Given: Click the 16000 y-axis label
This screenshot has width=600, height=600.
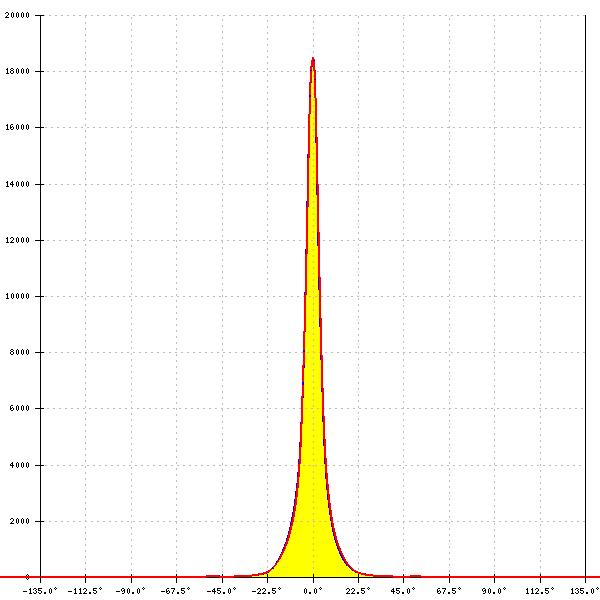Looking at the screenshot, I should [x=17, y=127].
